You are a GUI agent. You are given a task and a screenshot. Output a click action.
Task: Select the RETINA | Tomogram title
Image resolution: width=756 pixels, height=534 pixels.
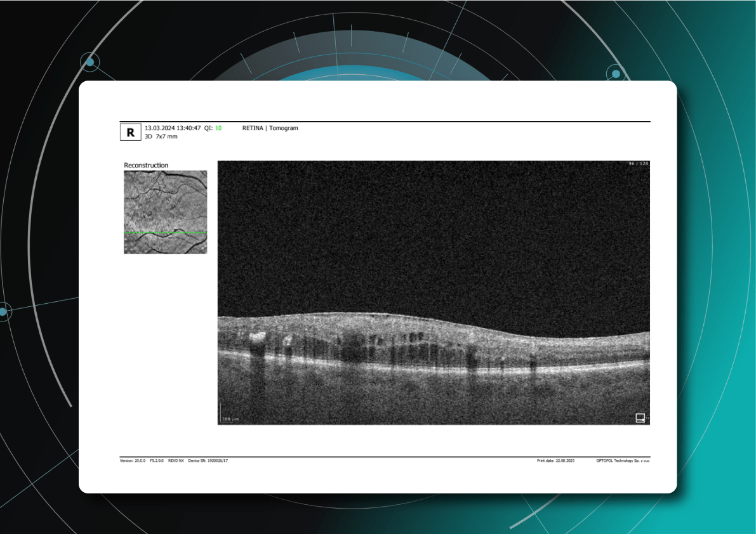270,128
